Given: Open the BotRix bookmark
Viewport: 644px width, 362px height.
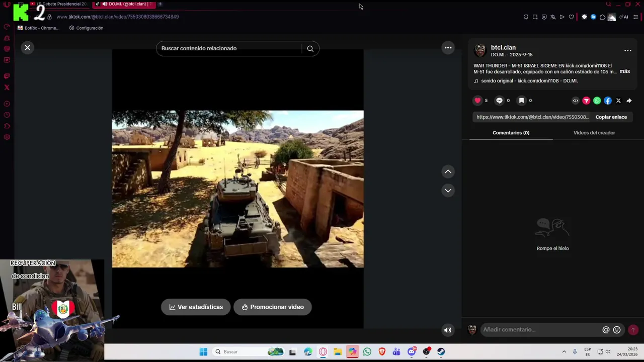Looking at the screenshot, I should (38, 28).
